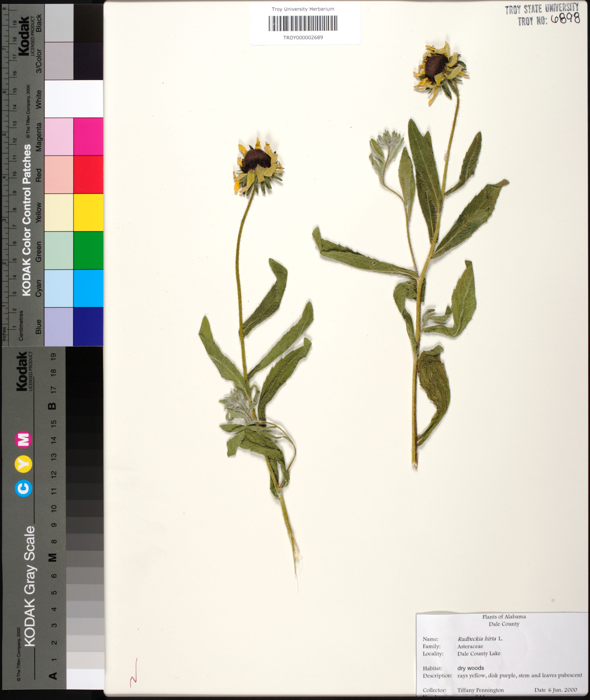Pick the saturated green color patch
Screen dimensions: 590x700
(88, 250)
